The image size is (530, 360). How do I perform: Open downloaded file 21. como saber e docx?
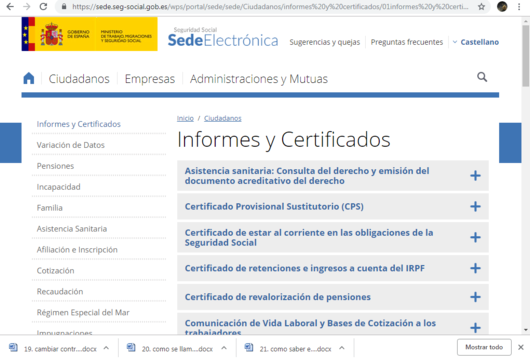(288, 348)
